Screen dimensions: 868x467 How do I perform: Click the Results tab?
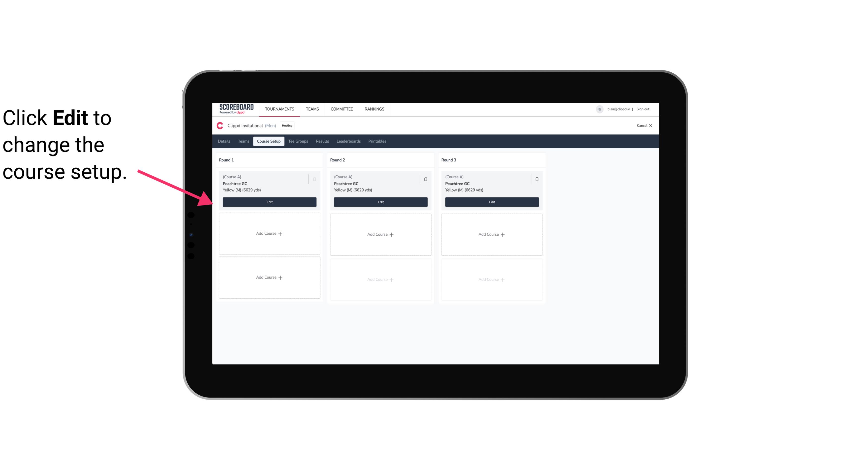322,141
